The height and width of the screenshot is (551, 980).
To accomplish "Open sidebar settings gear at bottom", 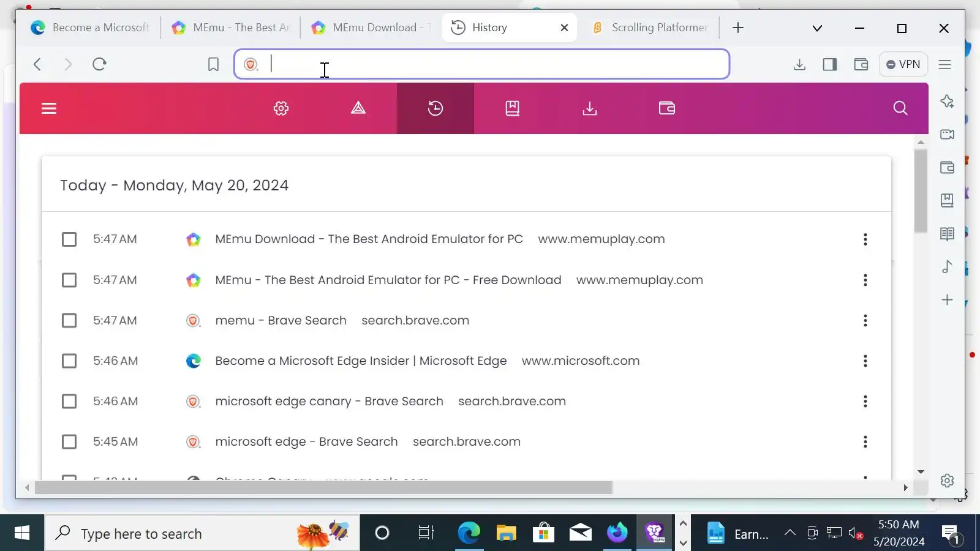I will (x=948, y=481).
